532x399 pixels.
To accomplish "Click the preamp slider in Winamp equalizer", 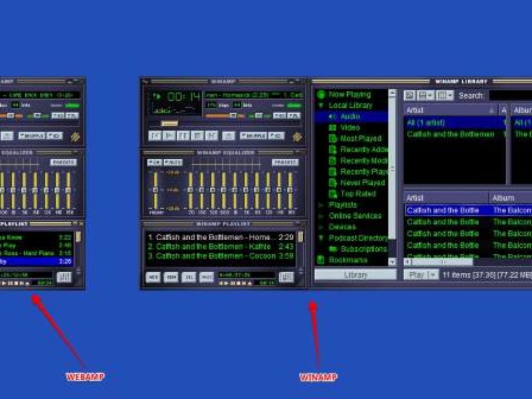I will click(x=156, y=190).
